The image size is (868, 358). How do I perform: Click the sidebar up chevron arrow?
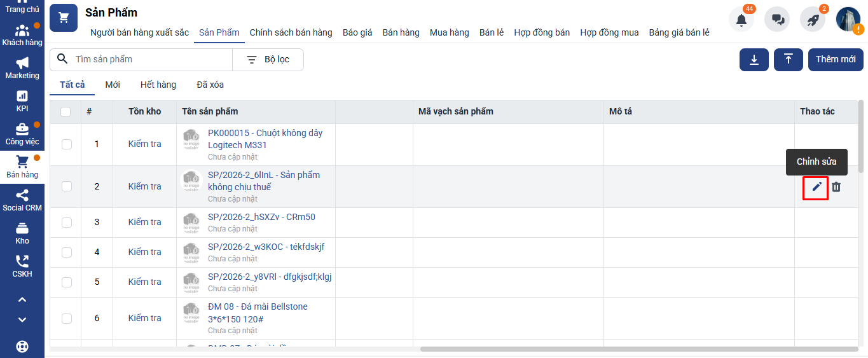coord(22,299)
